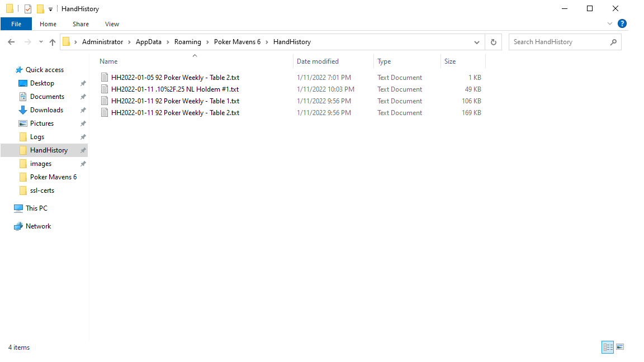
Task: Switch to the View ribbon tab
Action: (112, 24)
